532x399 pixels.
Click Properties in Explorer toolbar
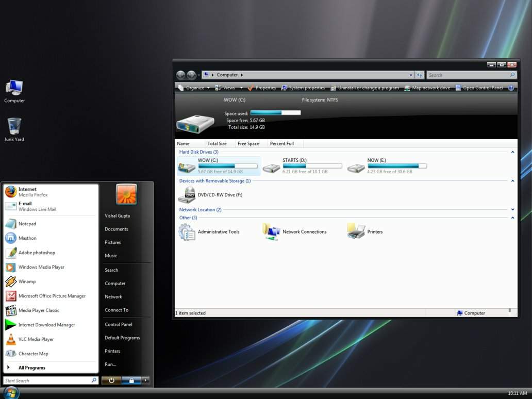click(261, 88)
